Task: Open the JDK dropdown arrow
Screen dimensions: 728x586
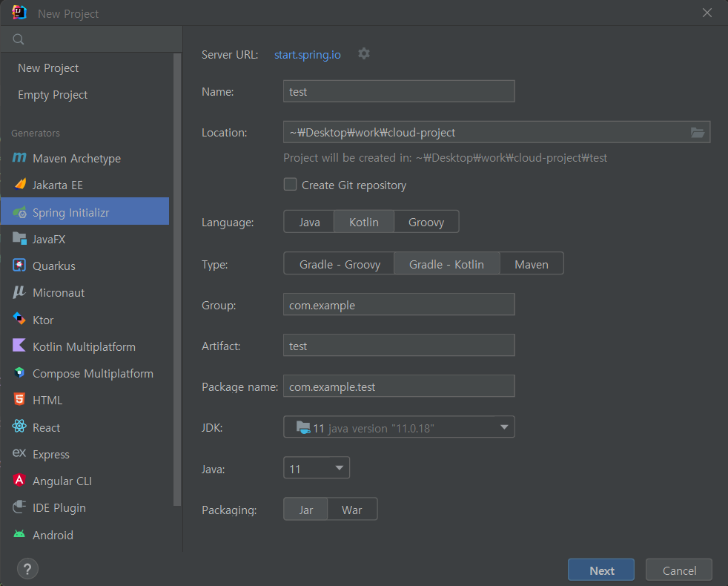Action: pos(504,427)
